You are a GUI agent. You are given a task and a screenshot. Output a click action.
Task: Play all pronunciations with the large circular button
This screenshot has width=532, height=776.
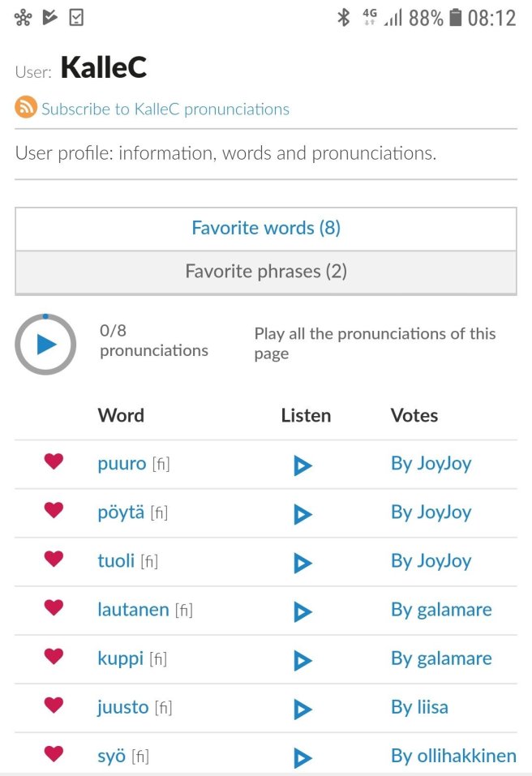pyautogui.click(x=45, y=345)
